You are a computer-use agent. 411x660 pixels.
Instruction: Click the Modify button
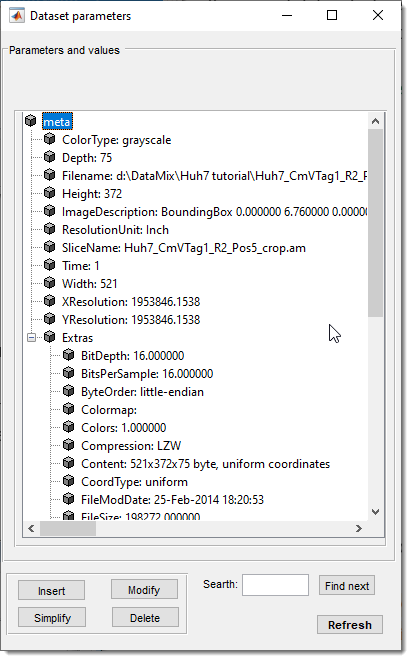(144, 590)
